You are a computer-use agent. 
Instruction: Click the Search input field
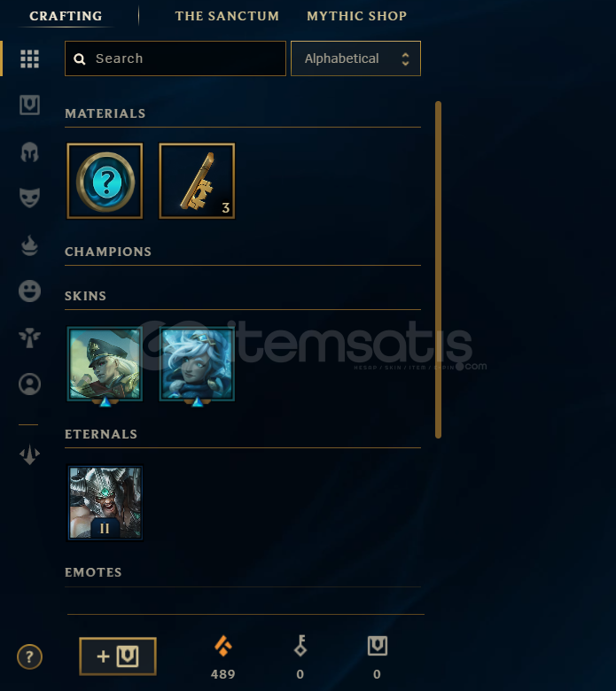[175, 58]
